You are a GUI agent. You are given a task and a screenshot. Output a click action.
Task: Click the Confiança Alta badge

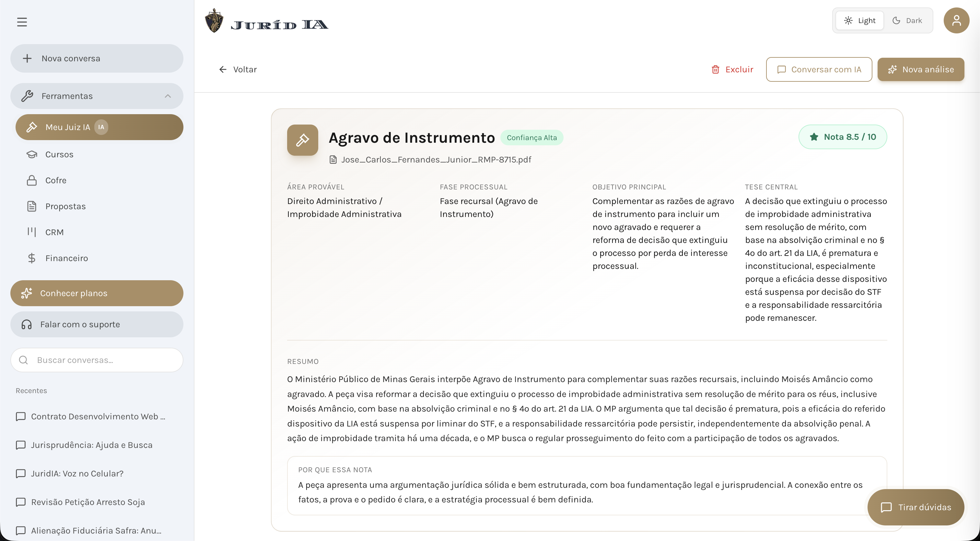531,138
